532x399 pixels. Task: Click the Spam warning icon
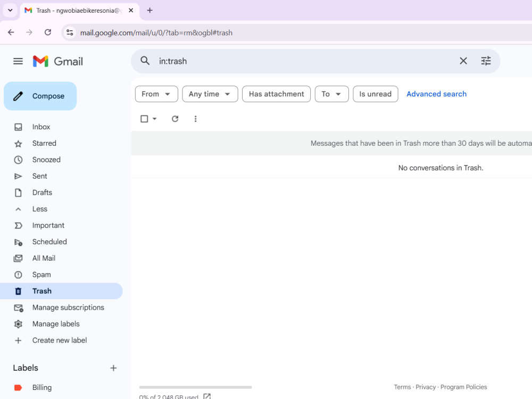(x=18, y=275)
